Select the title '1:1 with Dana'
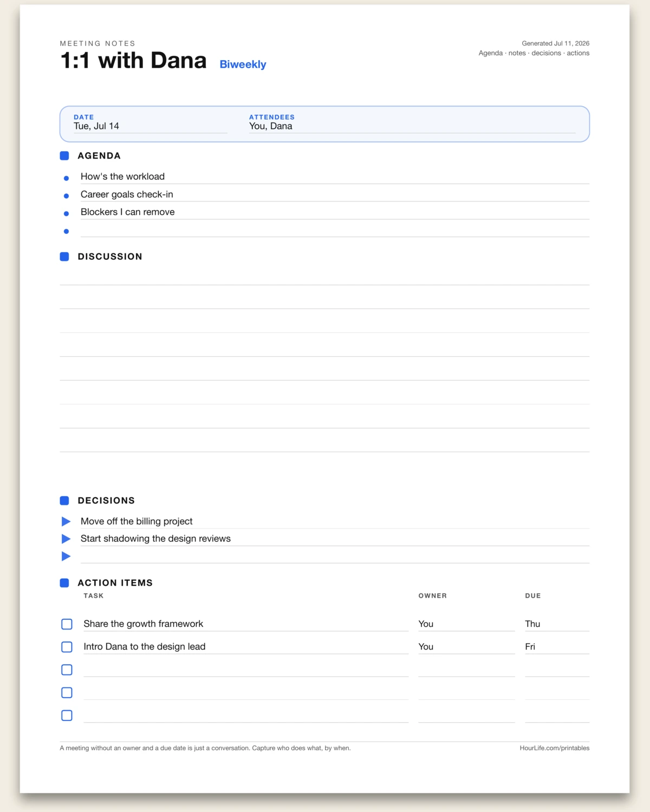This screenshot has height=812, width=650. pos(133,61)
